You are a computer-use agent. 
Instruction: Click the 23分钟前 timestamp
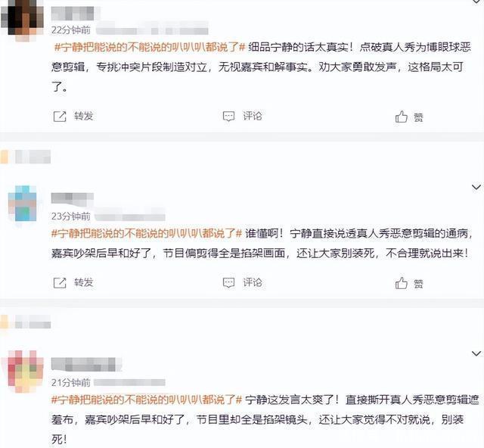(x=71, y=216)
